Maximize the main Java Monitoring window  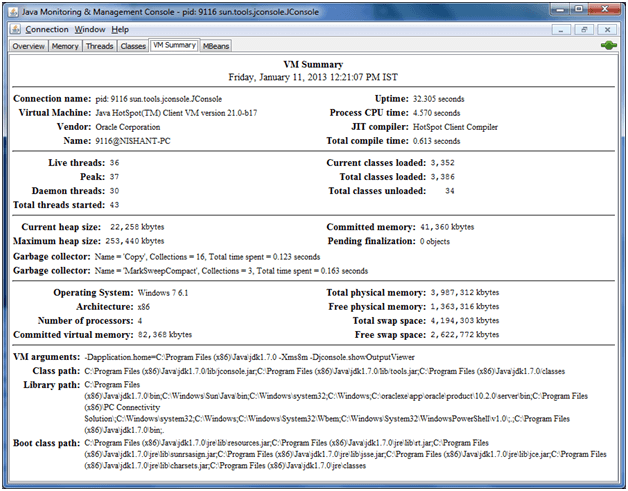pyautogui.click(x=578, y=10)
